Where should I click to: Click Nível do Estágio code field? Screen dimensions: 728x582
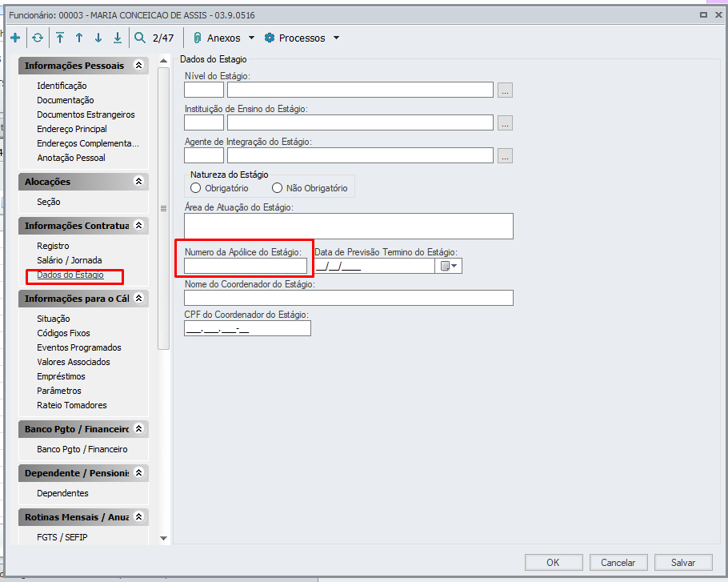coord(204,90)
